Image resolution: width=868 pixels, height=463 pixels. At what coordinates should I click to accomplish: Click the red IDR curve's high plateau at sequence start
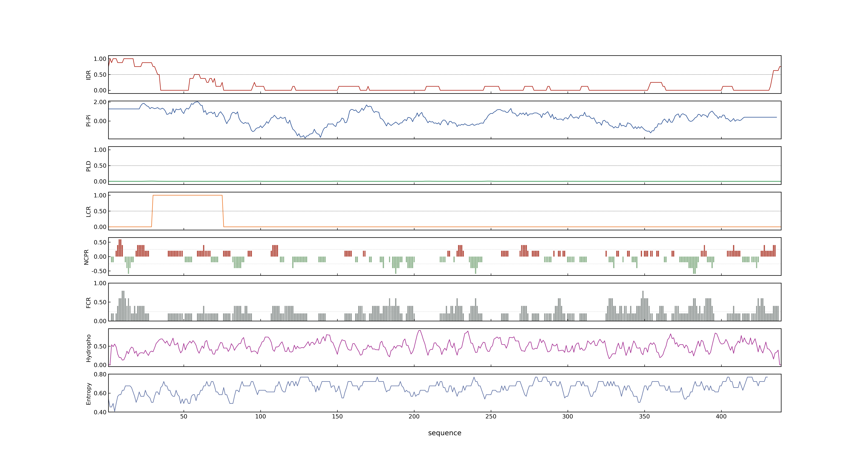point(128,59)
